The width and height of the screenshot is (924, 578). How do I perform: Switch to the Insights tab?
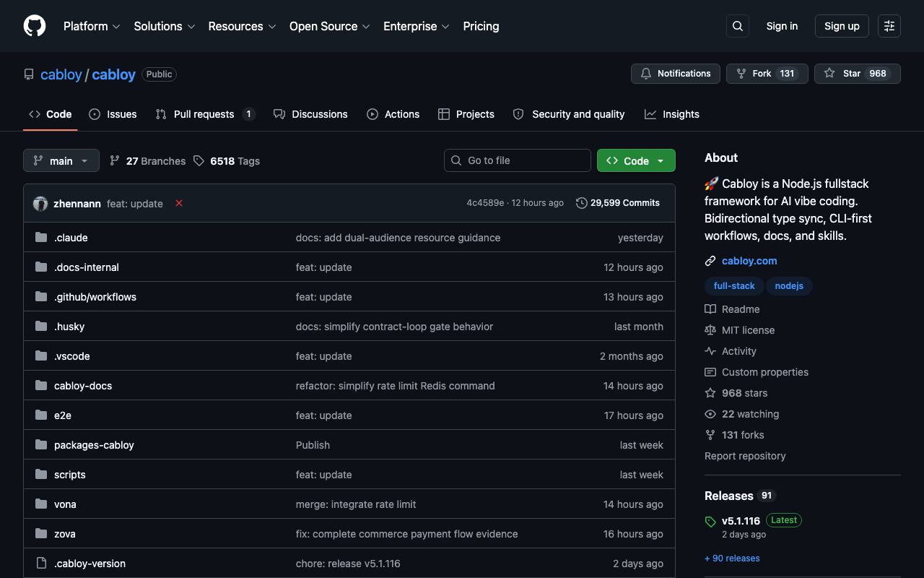[x=672, y=114]
